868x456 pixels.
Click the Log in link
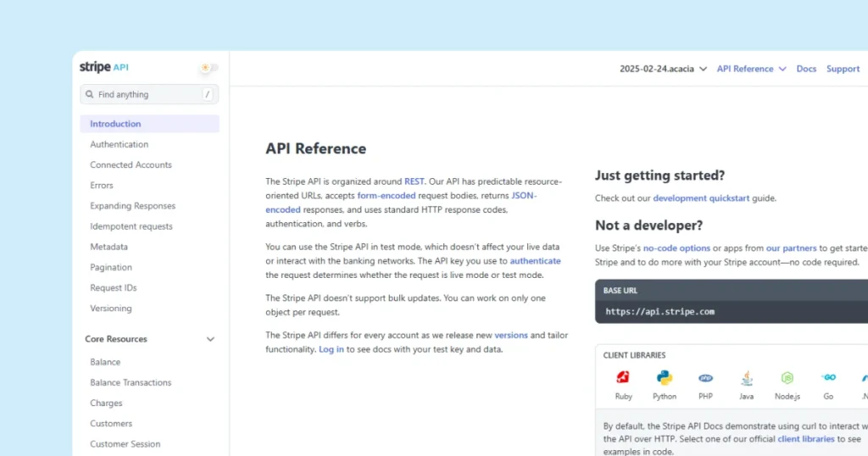331,349
